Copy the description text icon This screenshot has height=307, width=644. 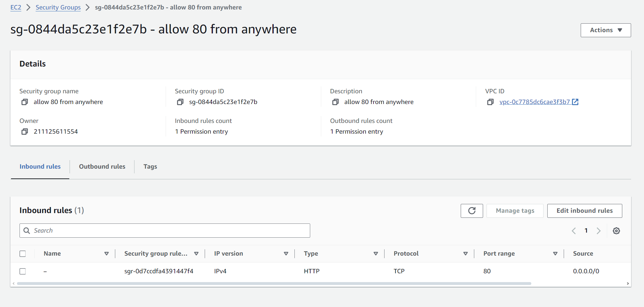click(x=335, y=102)
